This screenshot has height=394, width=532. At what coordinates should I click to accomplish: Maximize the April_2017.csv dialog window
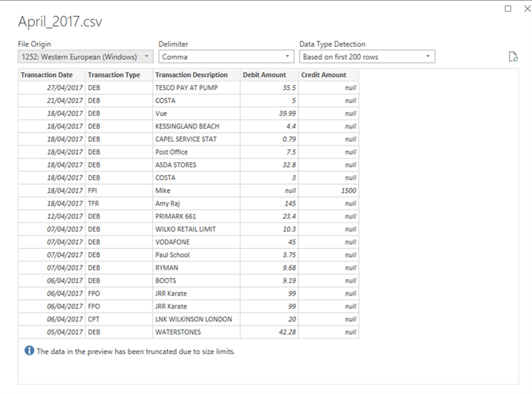coord(508,8)
